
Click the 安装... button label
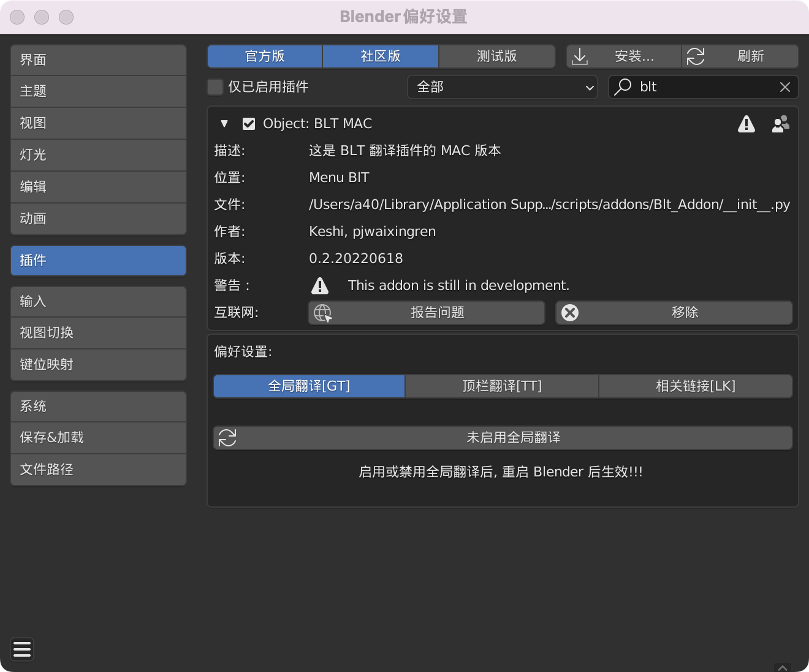[x=634, y=56]
